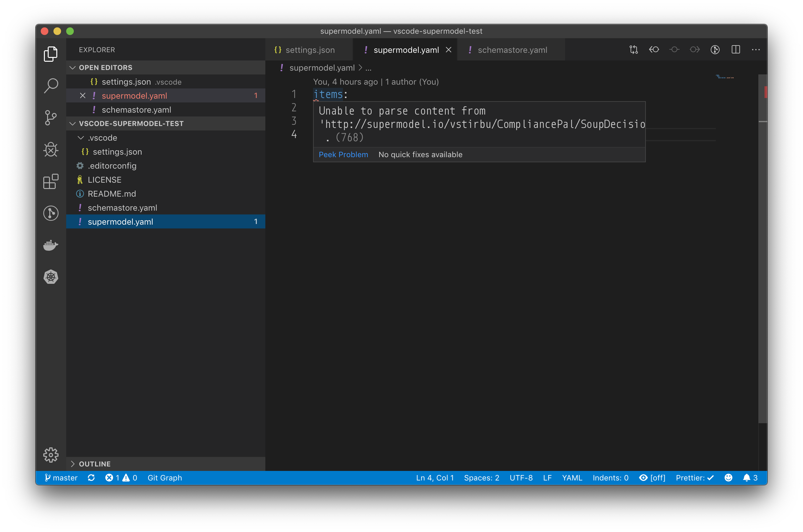The width and height of the screenshot is (803, 532).
Task: Open the Explorer view in the activity bar
Action: [x=51, y=53]
